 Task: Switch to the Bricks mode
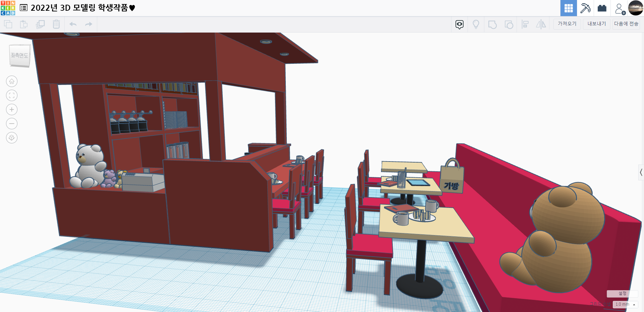click(x=602, y=8)
